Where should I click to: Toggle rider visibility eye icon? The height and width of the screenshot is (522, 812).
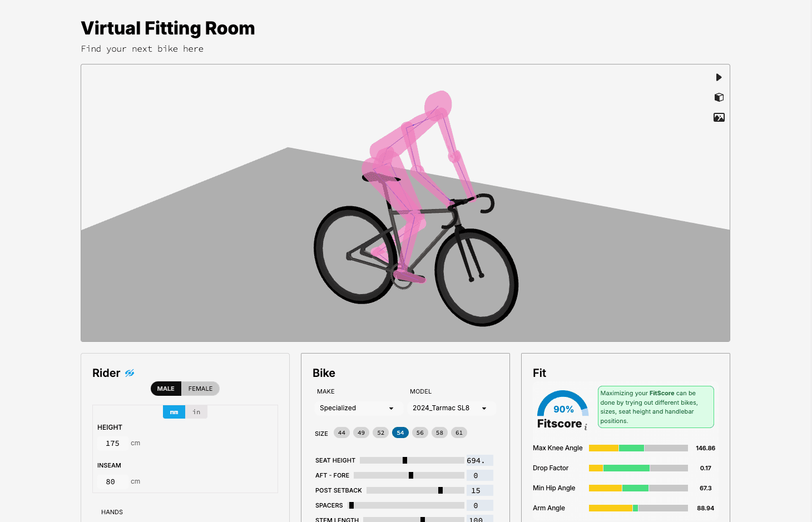130,373
